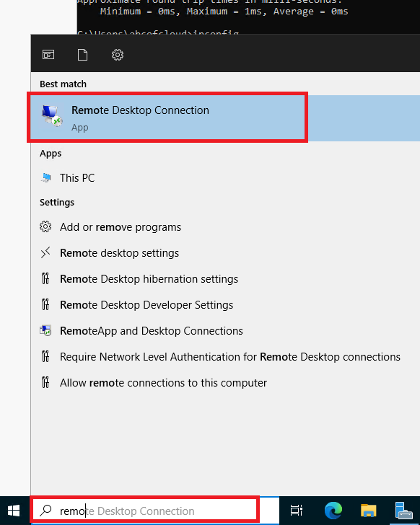
Task: Open RemoteApp and Desktop Connections
Action: pyautogui.click(x=225, y=331)
